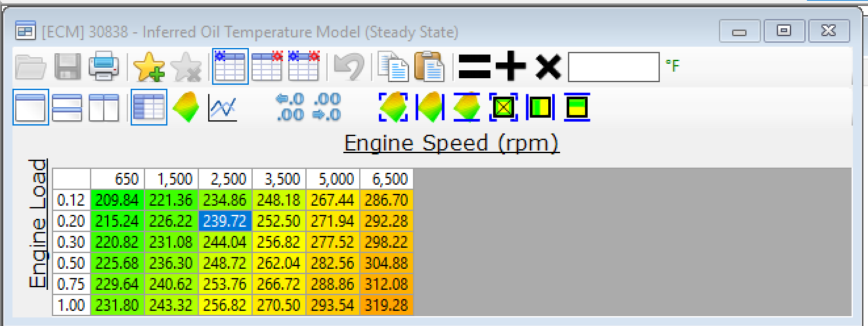Click the second surface icon with vertical bars
Screen dimensions: 868x326
(x=431, y=107)
